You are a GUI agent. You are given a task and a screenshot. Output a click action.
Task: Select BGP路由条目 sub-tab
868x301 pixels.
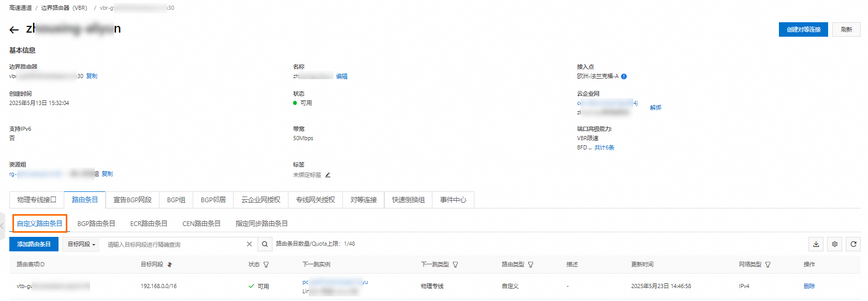click(96, 223)
